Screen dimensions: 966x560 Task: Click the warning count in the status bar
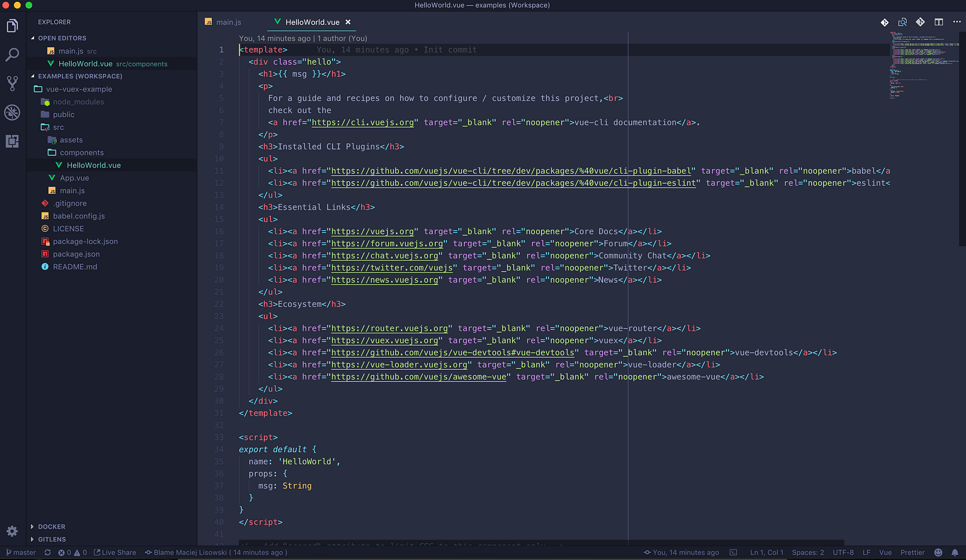coord(80,553)
